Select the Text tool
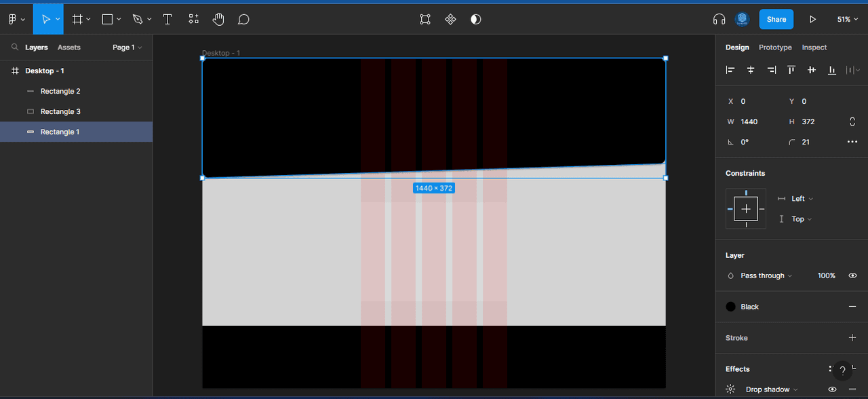The image size is (868, 399). (x=167, y=19)
